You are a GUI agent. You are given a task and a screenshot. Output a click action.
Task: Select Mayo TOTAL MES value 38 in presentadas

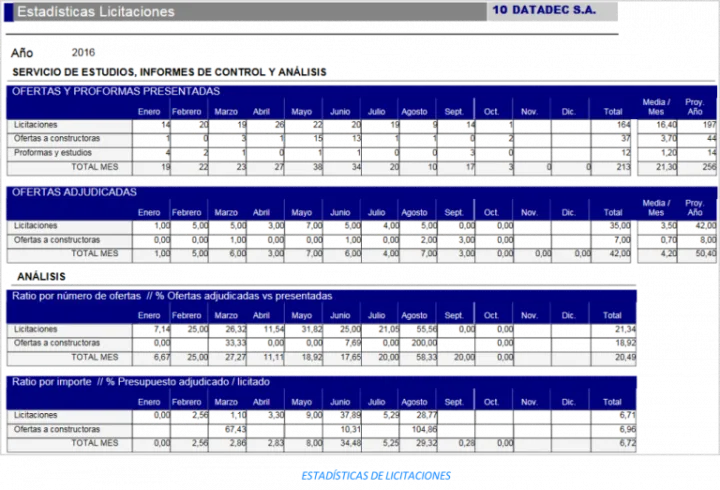click(x=318, y=167)
